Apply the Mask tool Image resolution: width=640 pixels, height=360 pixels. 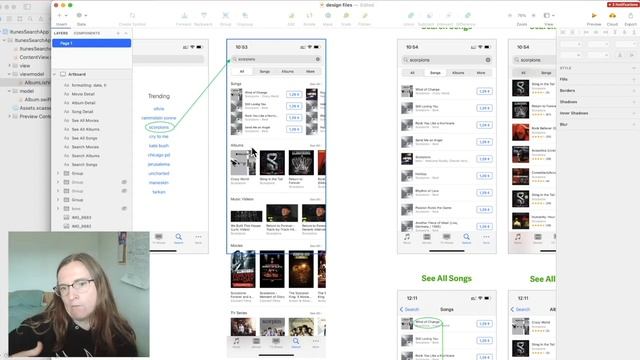pos(328,16)
